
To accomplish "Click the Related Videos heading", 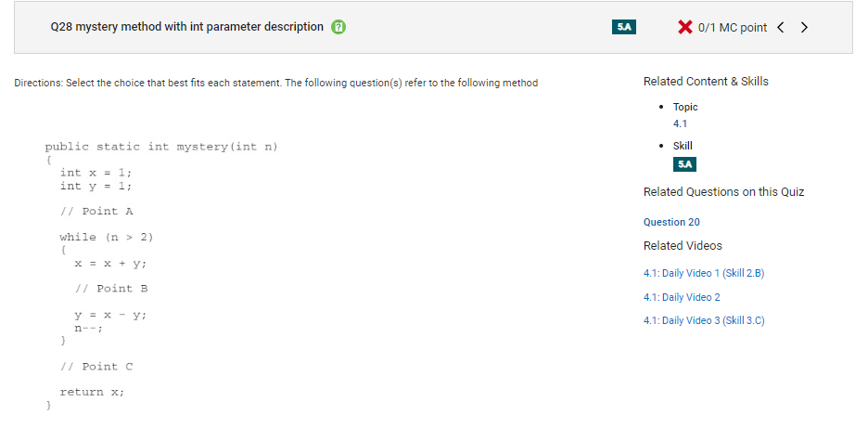I will [x=683, y=246].
